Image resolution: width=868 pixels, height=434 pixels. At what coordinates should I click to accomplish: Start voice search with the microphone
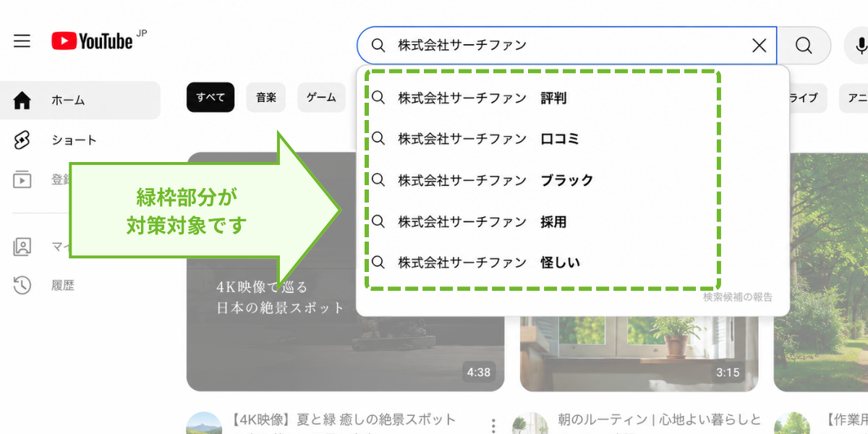pos(861,46)
